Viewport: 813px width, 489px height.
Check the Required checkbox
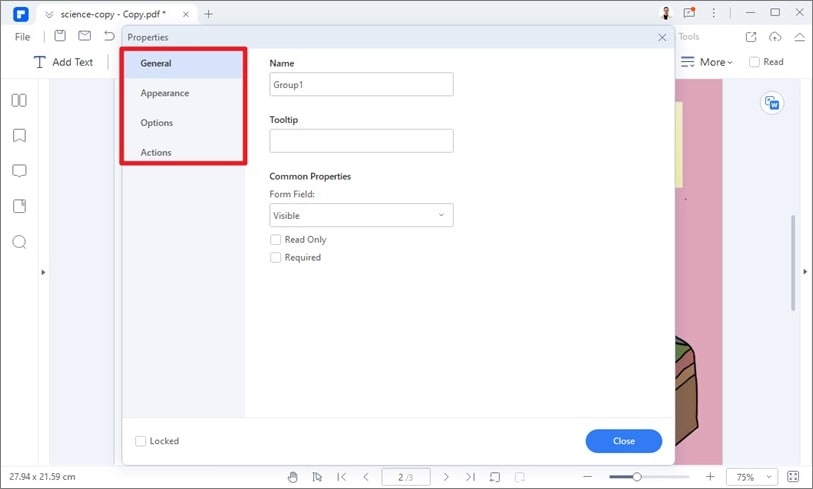(275, 258)
